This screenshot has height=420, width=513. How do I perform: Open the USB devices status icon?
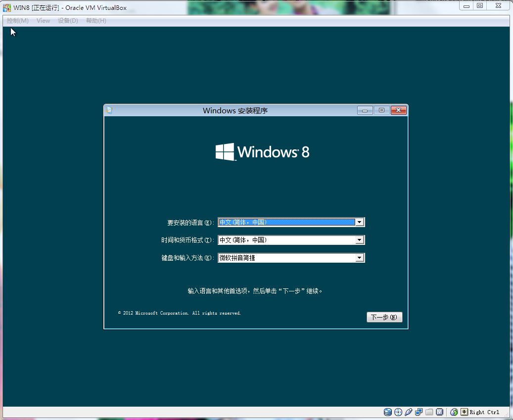pyautogui.click(x=409, y=412)
